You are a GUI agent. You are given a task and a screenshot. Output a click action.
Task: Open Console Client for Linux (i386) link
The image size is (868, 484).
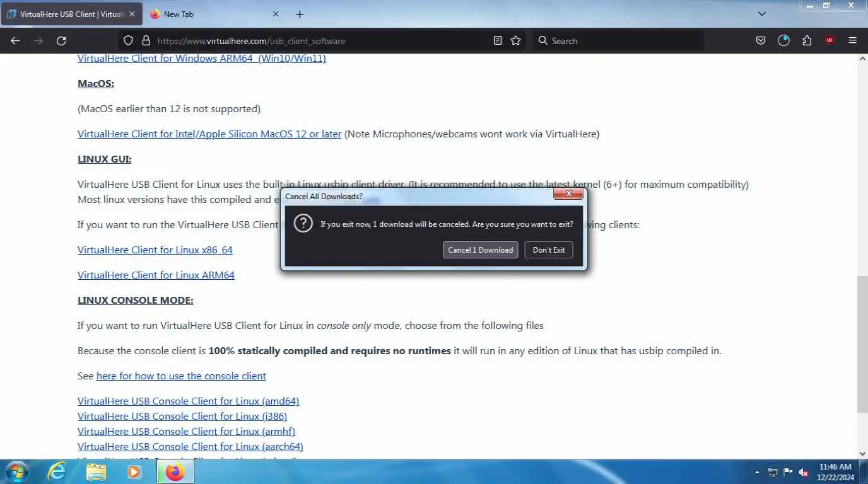[x=182, y=417]
